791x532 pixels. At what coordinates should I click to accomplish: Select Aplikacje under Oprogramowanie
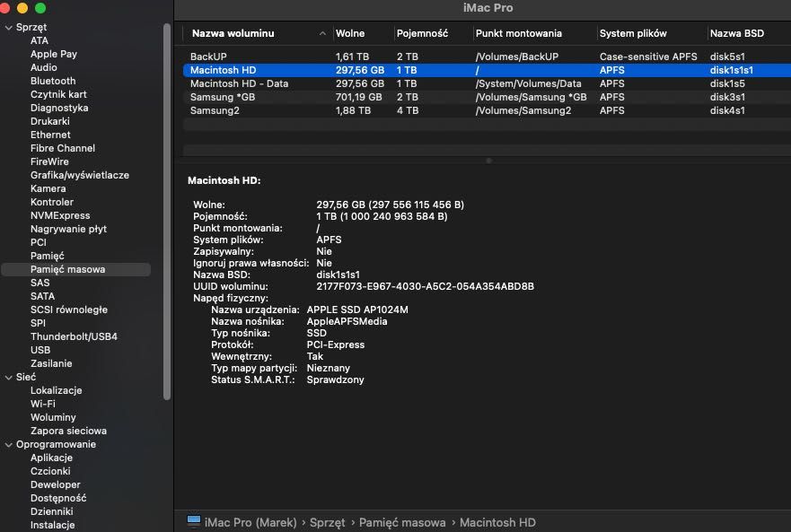pos(51,458)
